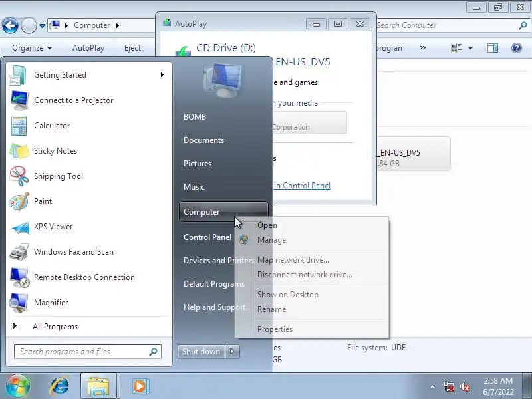
Task: Expand the address bar Computer arrow
Action: click(118, 25)
